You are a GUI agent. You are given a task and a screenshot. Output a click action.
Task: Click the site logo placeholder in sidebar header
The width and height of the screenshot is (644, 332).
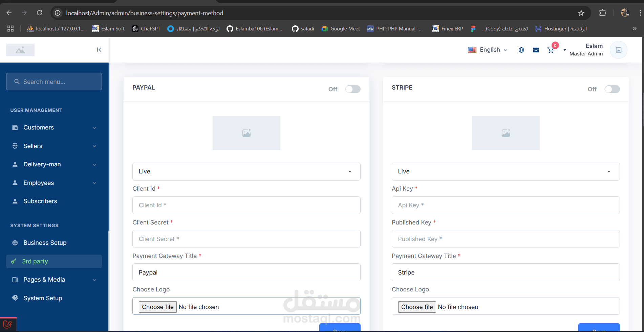(20, 50)
